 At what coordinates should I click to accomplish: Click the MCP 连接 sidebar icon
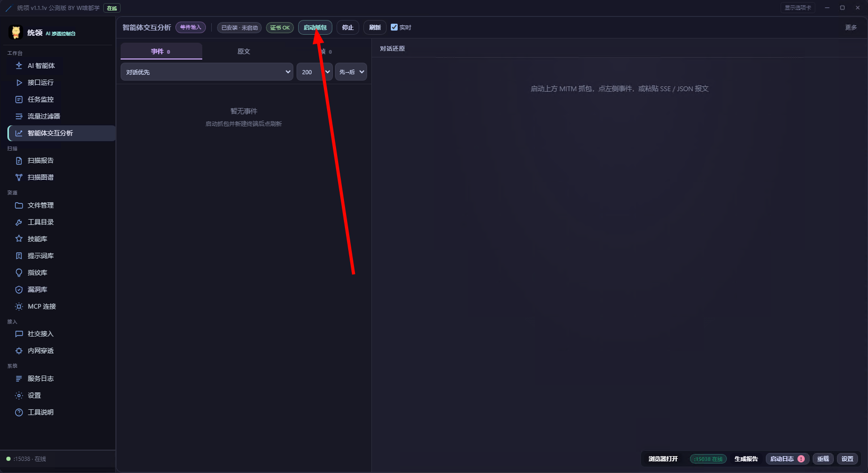point(19,307)
